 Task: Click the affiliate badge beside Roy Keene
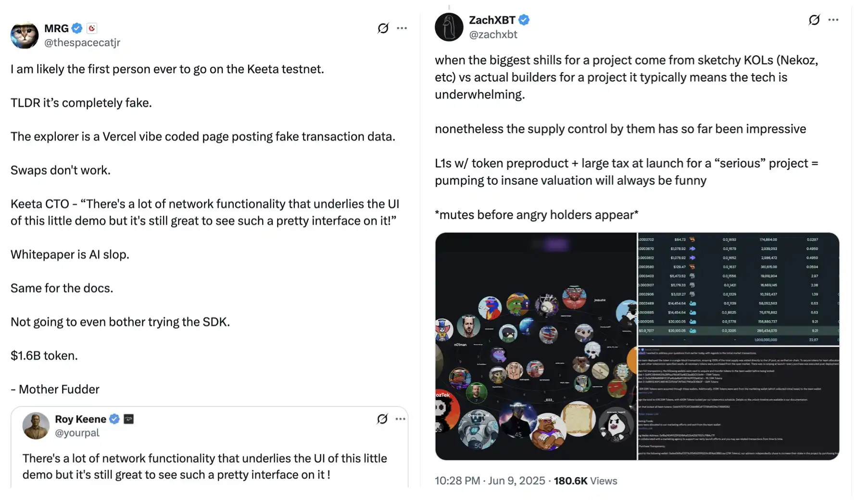pyautogui.click(x=128, y=419)
